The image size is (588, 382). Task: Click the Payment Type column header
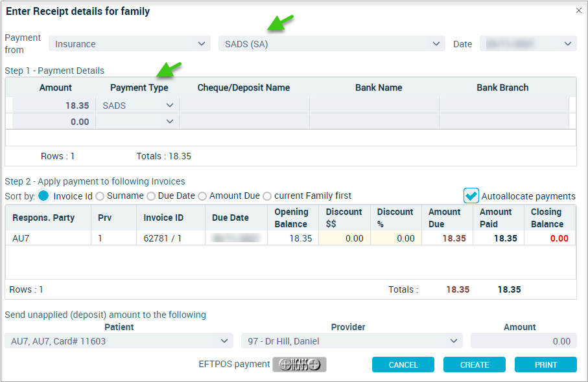point(139,87)
